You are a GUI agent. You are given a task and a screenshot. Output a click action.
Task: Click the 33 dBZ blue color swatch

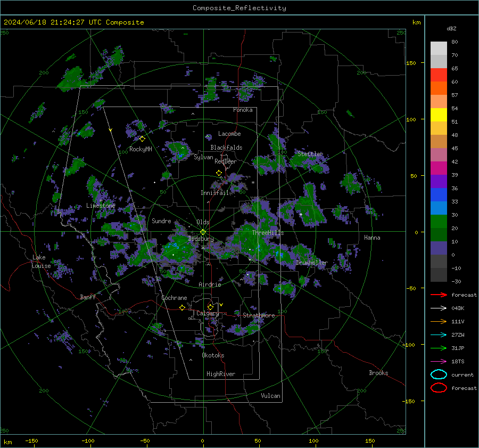(x=439, y=208)
